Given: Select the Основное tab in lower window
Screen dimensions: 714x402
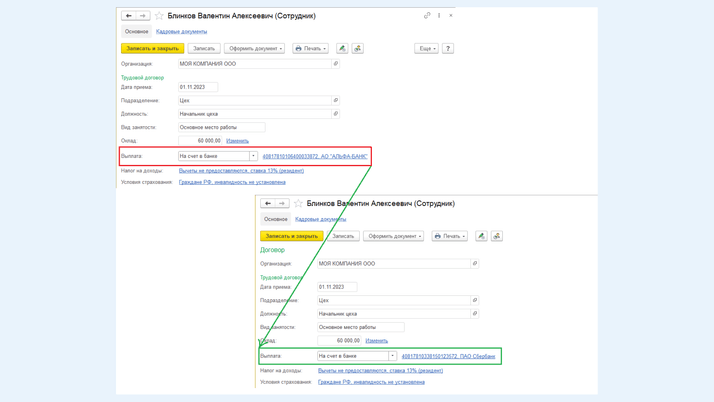Looking at the screenshot, I should coord(276,219).
